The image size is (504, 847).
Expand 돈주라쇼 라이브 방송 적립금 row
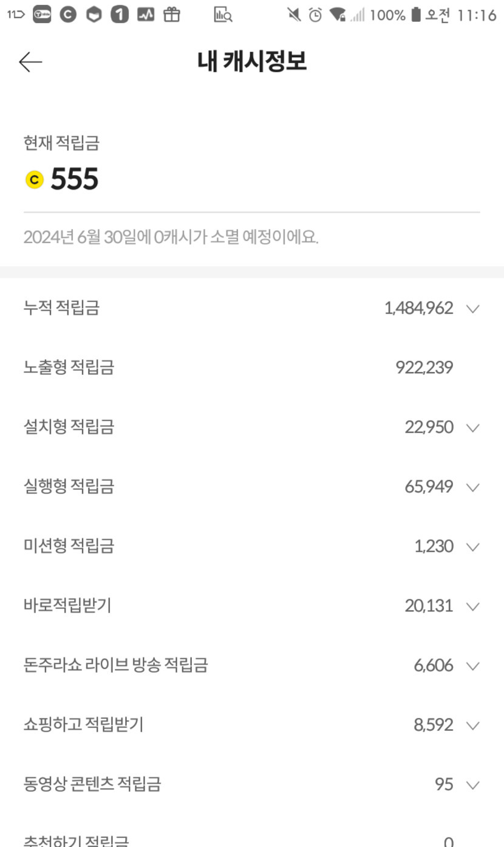(472, 666)
